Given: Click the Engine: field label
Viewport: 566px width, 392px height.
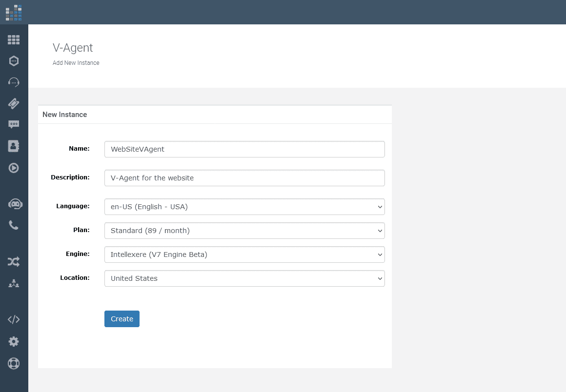Looking at the screenshot, I should tap(78, 254).
